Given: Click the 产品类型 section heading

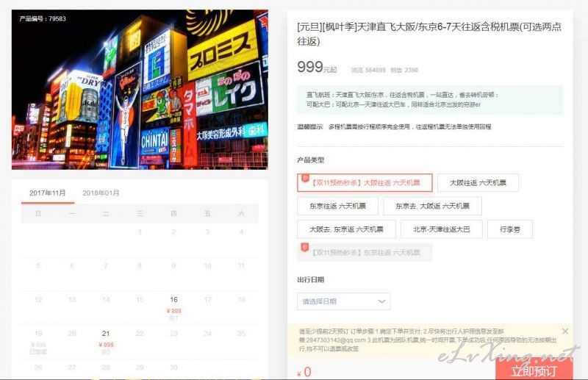Looking at the screenshot, I should pyautogui.click(x=310, y=159).
